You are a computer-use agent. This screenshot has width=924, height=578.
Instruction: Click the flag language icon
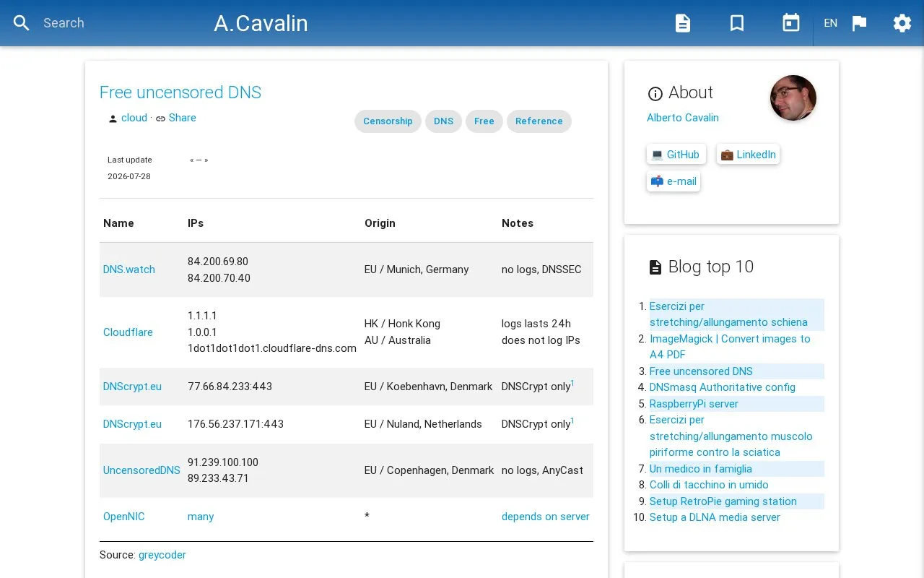(x=859, y=23)
